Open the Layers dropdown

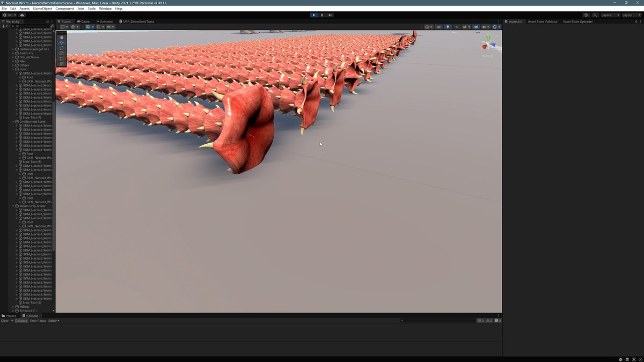609,15
